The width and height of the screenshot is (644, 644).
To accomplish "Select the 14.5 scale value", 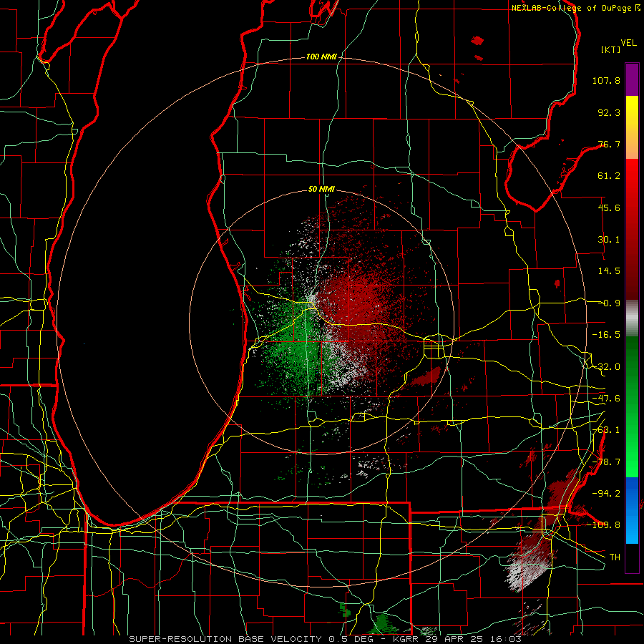I will point(609,271).
